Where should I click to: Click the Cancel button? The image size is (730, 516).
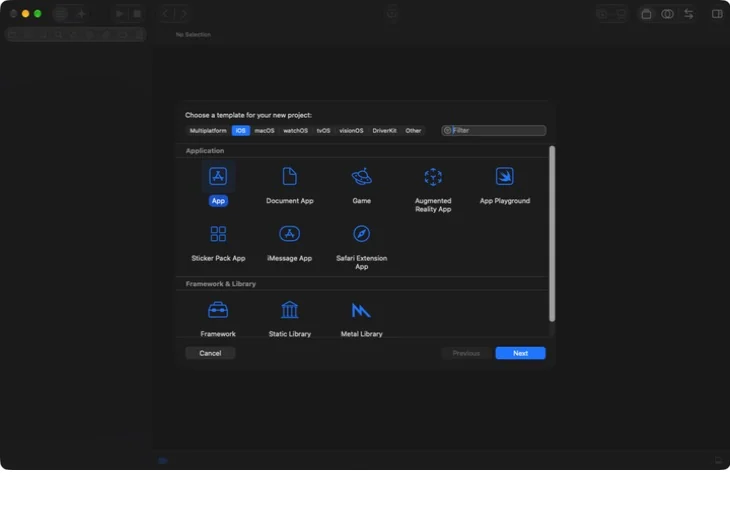coord(210,353)
